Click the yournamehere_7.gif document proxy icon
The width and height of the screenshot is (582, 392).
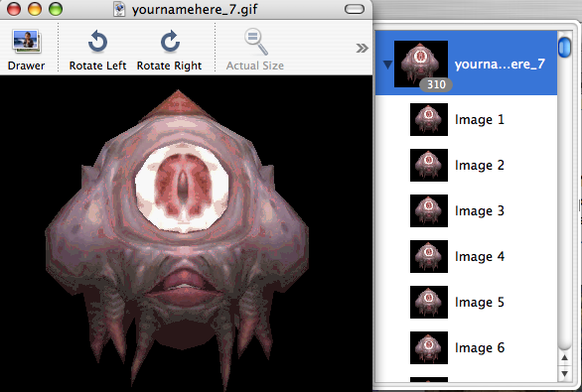point(119,9)
